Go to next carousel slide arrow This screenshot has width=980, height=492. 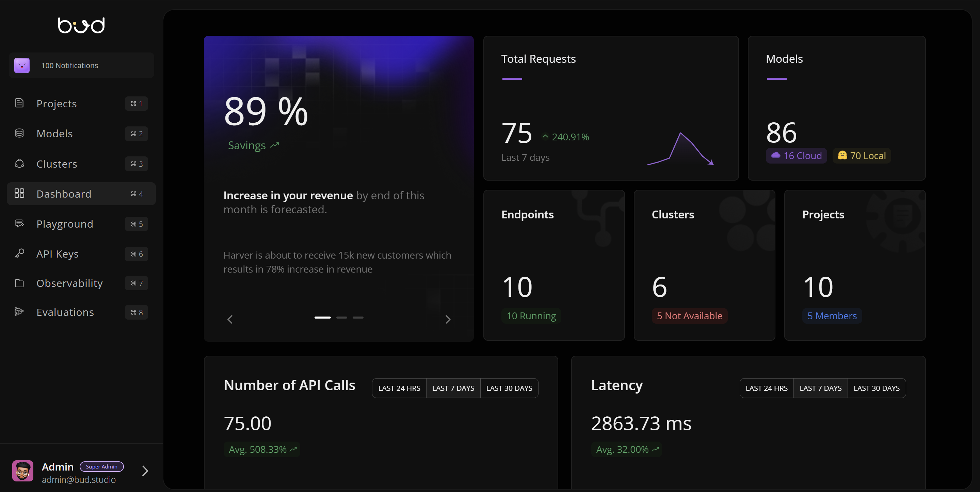(x=448, y=319)
